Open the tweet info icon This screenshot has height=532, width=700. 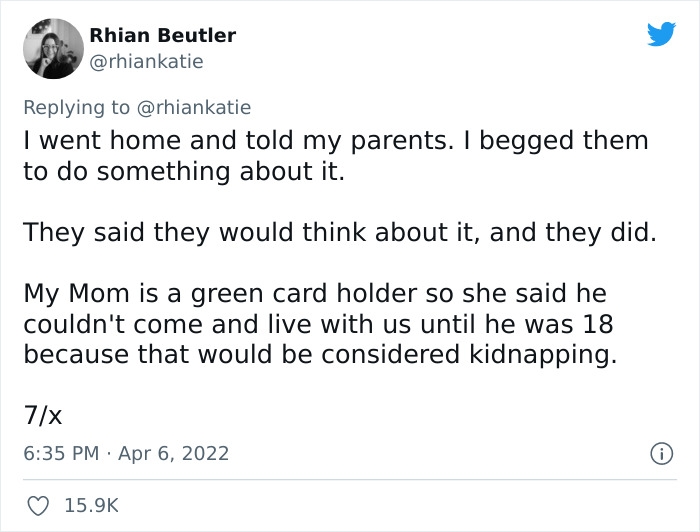pos(660,453)
